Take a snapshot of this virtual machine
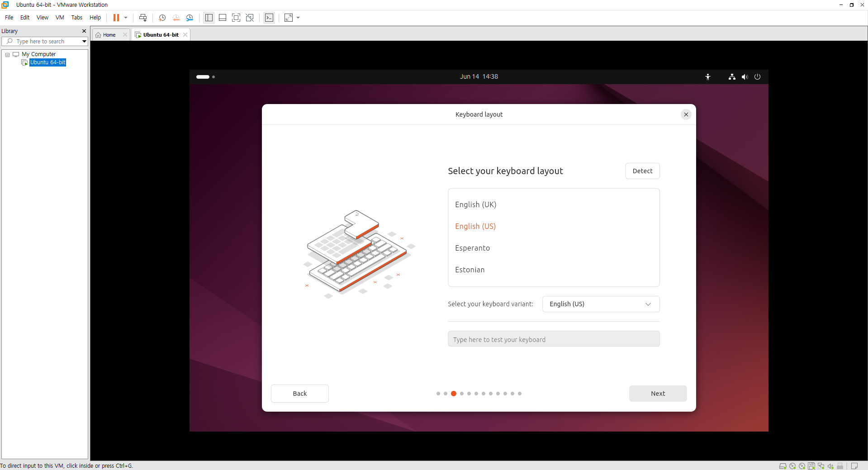Screen dimensions: 868x470 [x=162, y=18]
